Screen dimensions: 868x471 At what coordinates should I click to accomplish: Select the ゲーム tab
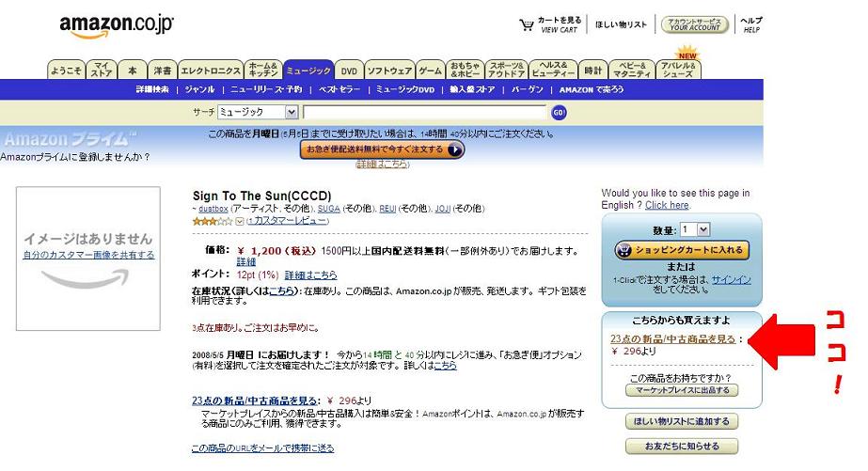[x=430, y=71]
